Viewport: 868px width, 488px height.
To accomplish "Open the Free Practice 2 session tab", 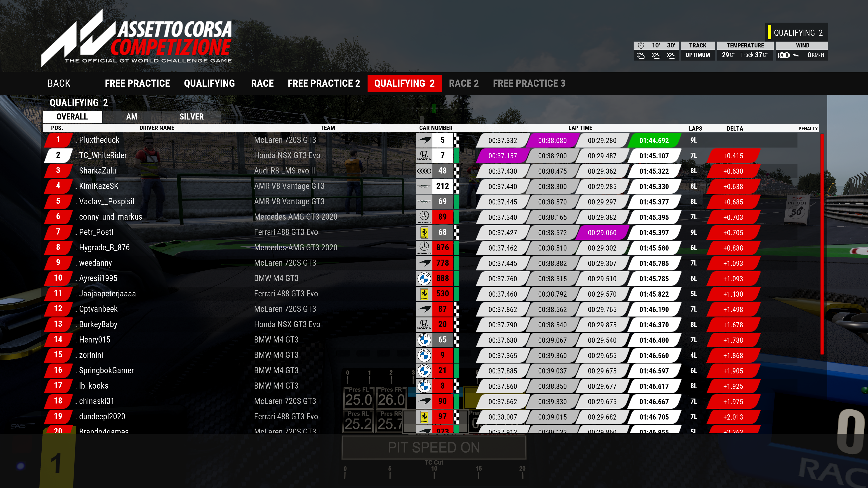I will (323, 84).
